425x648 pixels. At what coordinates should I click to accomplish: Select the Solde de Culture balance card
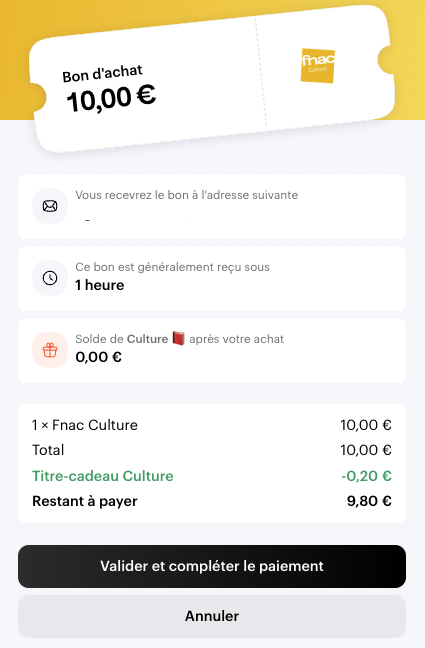212,350
